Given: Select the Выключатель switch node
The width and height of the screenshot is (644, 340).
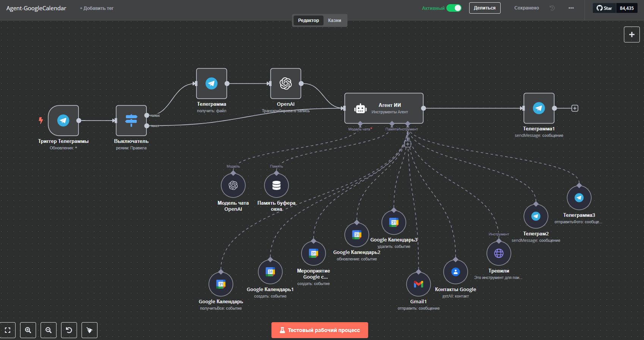Looking at the screenshot, I should point(131,121).
